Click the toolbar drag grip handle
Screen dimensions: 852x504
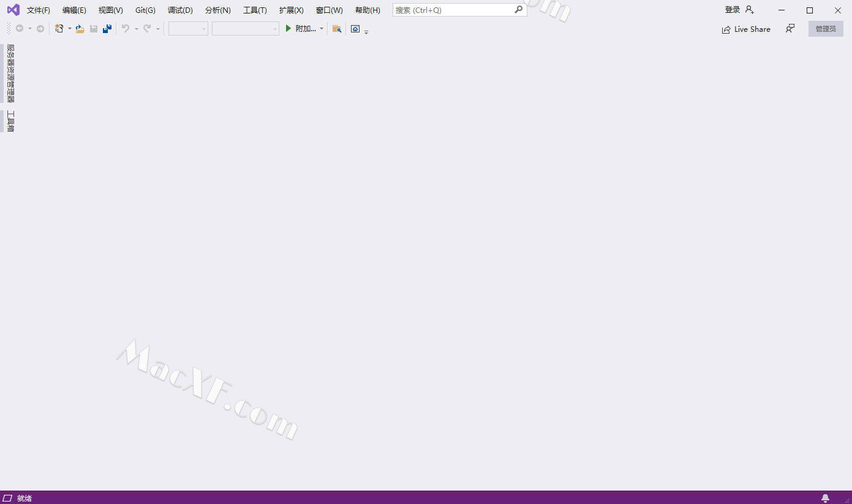click(x=9, y=29)
